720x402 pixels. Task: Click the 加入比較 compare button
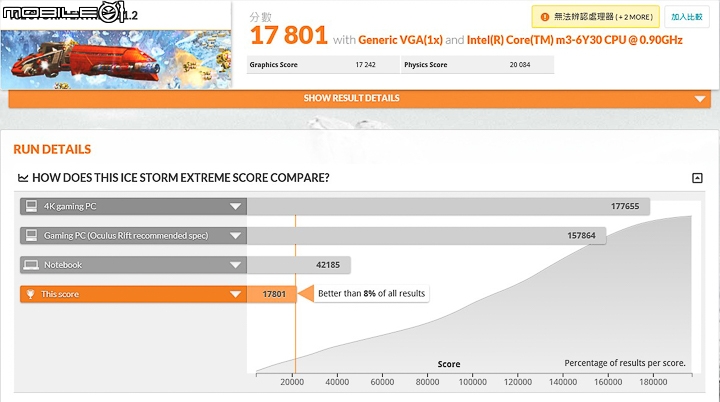pos(687,17)
